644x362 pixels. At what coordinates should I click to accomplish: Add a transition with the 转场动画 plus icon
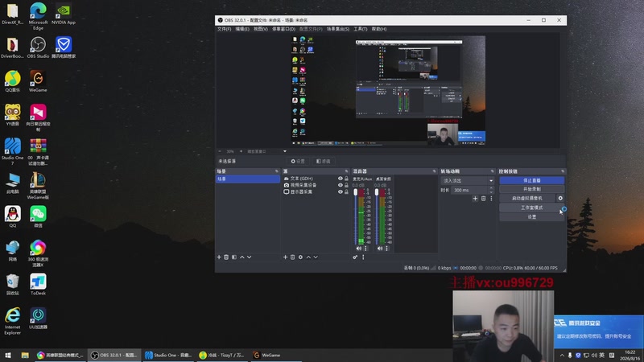click(475, 199)
